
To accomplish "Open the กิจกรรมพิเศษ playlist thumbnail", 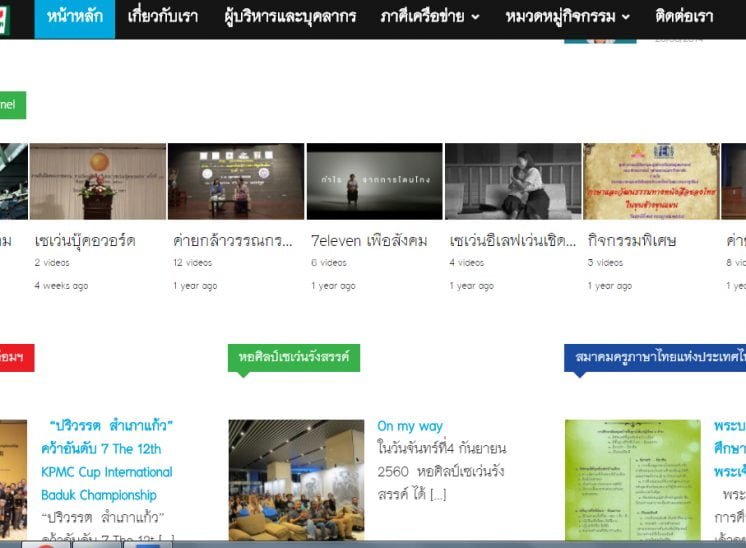I will pyautogui.click(x=651, y=181).
